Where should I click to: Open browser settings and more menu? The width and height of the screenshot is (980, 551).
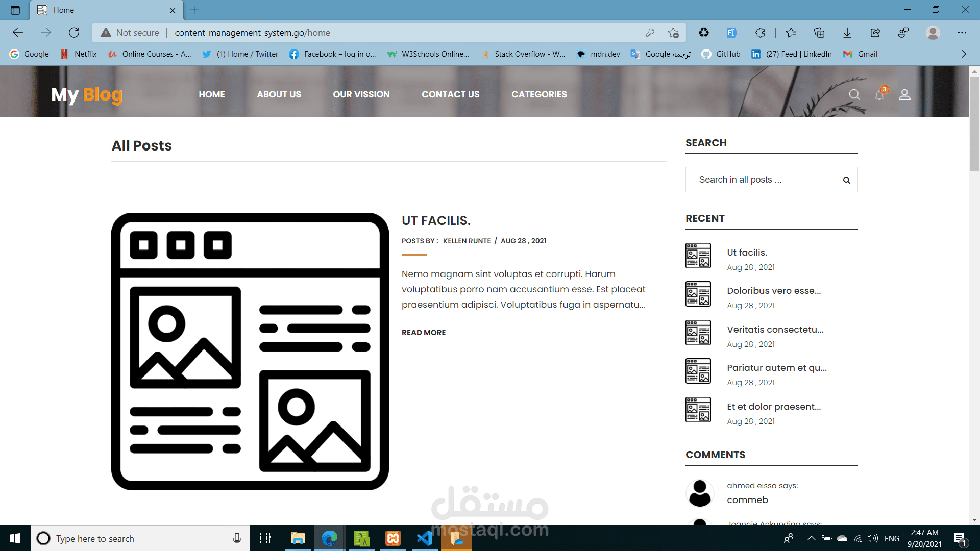point(962,33)
